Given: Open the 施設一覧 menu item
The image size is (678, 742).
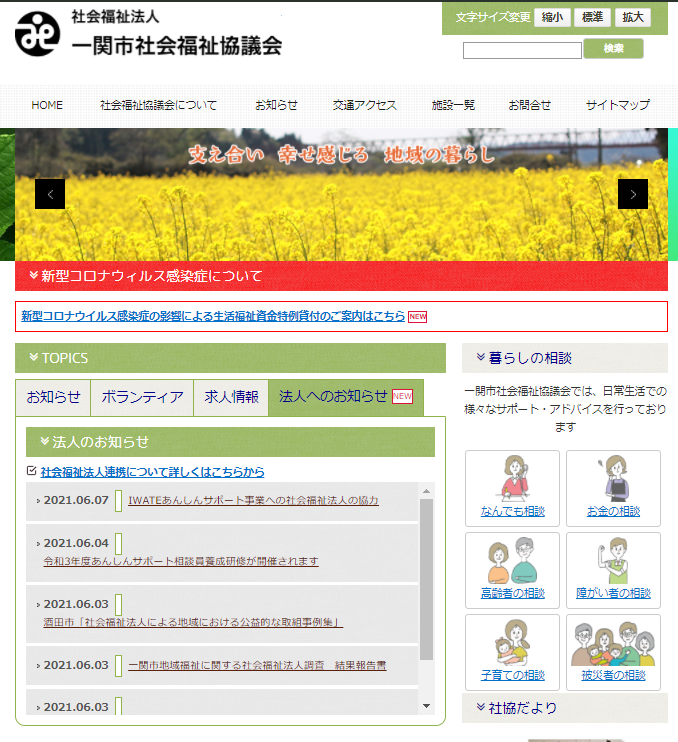Looking at the screenshot, I should pyautogui.click(x=453, y=105).
